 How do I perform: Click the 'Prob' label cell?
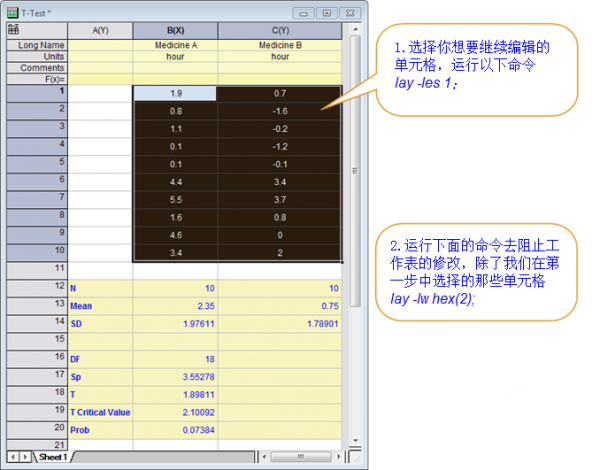click(100, 430)
